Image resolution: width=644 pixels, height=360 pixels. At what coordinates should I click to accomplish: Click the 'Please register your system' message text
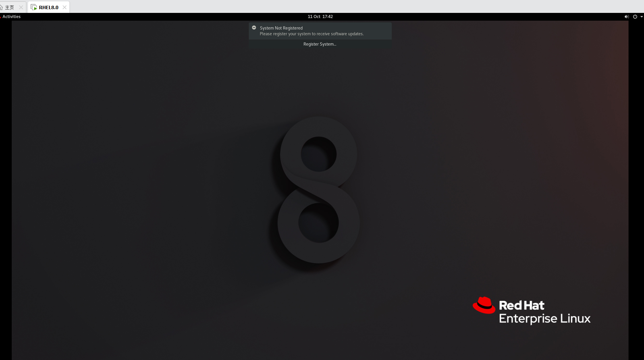pos(312,34)
